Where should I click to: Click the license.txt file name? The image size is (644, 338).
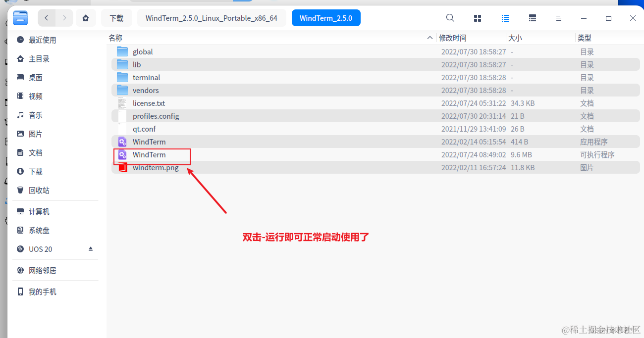(x=149, y=103)
